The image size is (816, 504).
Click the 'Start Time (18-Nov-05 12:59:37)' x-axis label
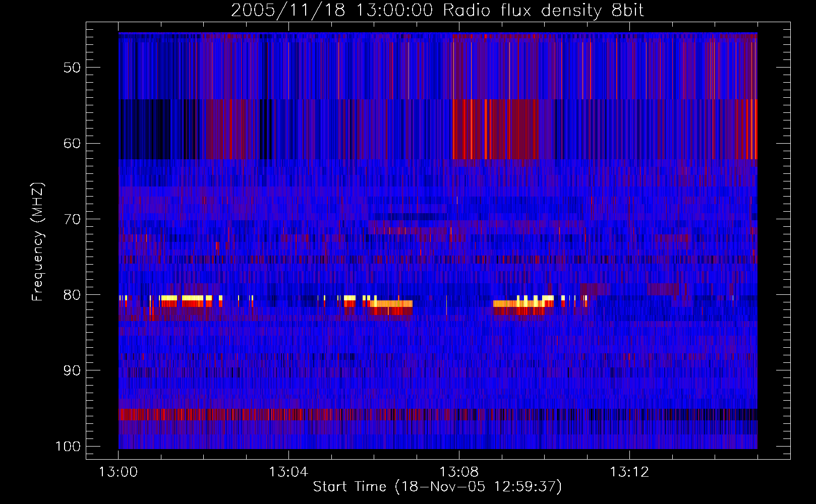(437, 487)
